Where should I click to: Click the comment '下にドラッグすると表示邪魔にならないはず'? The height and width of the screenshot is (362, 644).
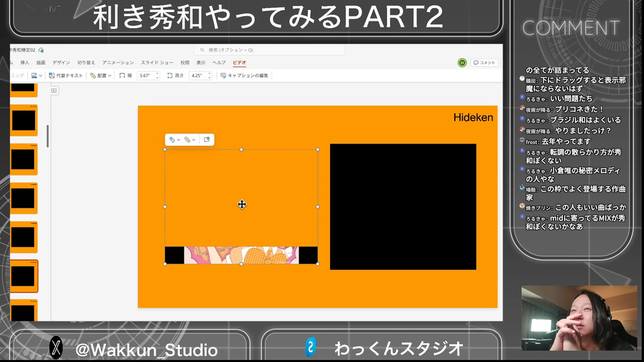pyautogui.click(x=576, y=84)
